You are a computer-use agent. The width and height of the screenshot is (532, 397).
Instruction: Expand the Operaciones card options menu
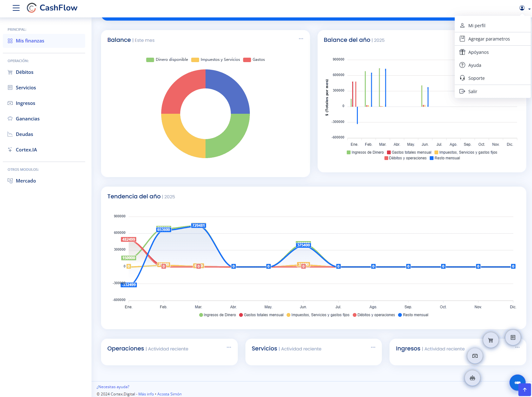(229, 347)
